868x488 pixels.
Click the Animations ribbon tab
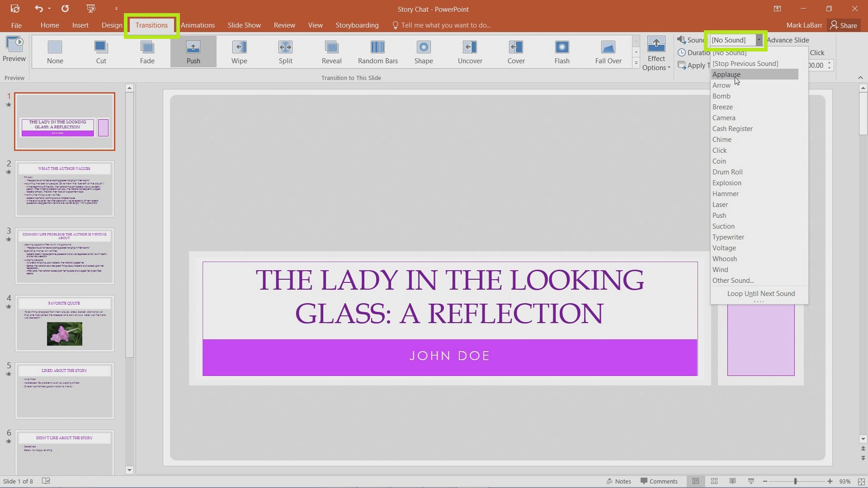tap(197, 25)
